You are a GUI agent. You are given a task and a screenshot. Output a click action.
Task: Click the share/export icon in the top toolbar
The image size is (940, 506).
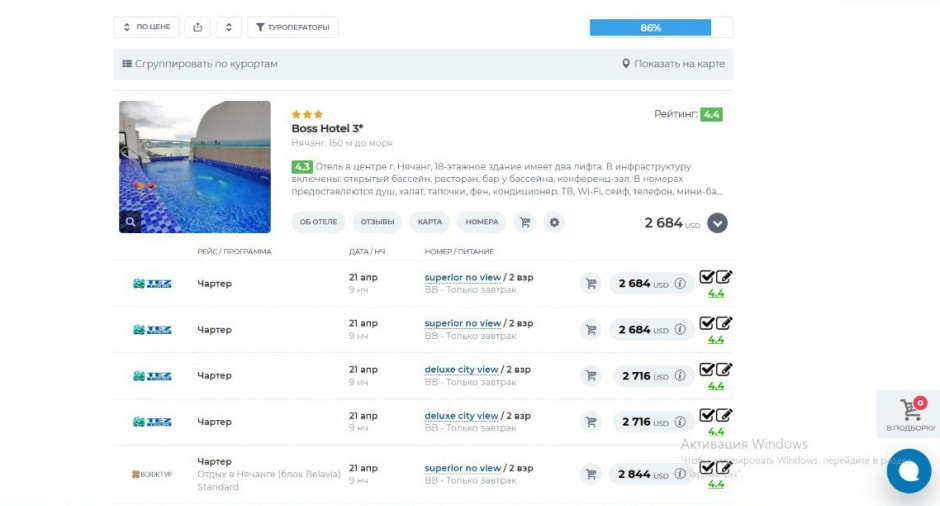pyautogui.click(x=197, y=27)
